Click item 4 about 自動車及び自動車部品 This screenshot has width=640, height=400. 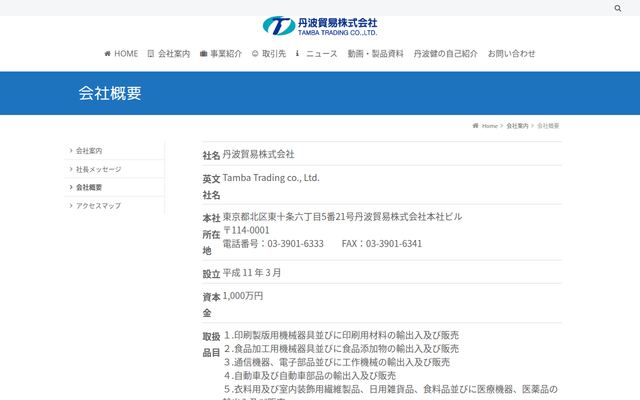point(310,376)
